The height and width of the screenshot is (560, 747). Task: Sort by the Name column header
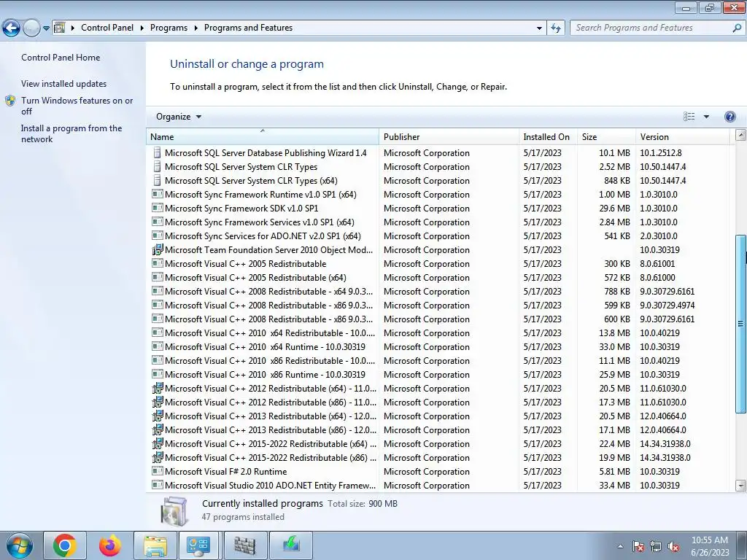tap(262, 136)
